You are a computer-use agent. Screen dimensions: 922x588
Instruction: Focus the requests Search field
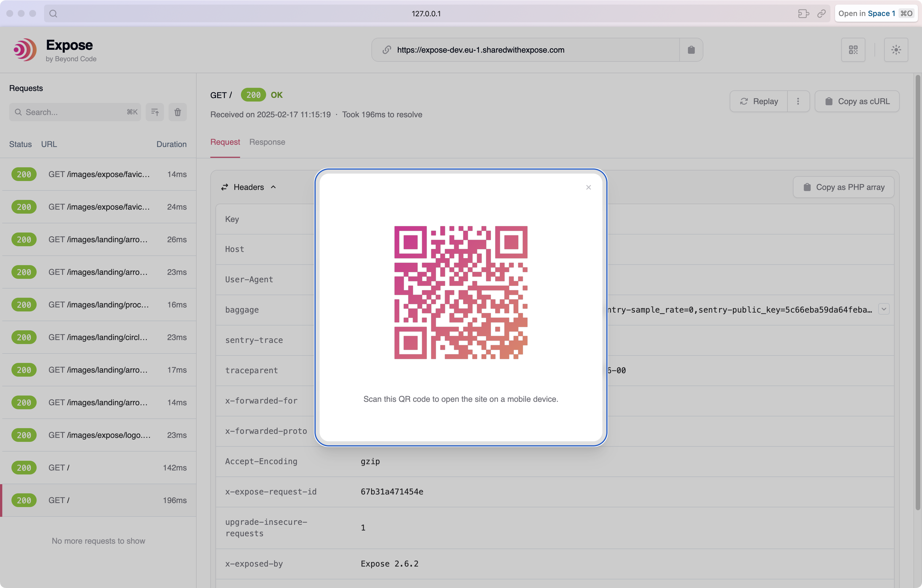tap(75, 112)
